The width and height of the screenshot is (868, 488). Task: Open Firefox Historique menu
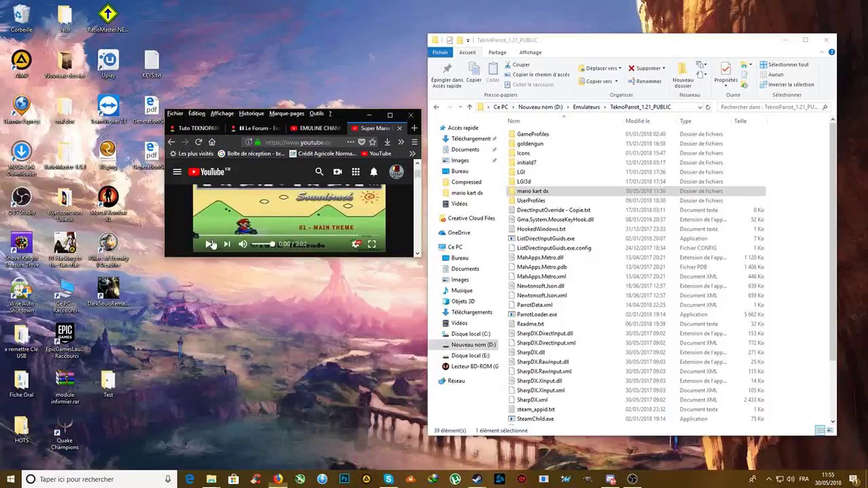(251, 113)
